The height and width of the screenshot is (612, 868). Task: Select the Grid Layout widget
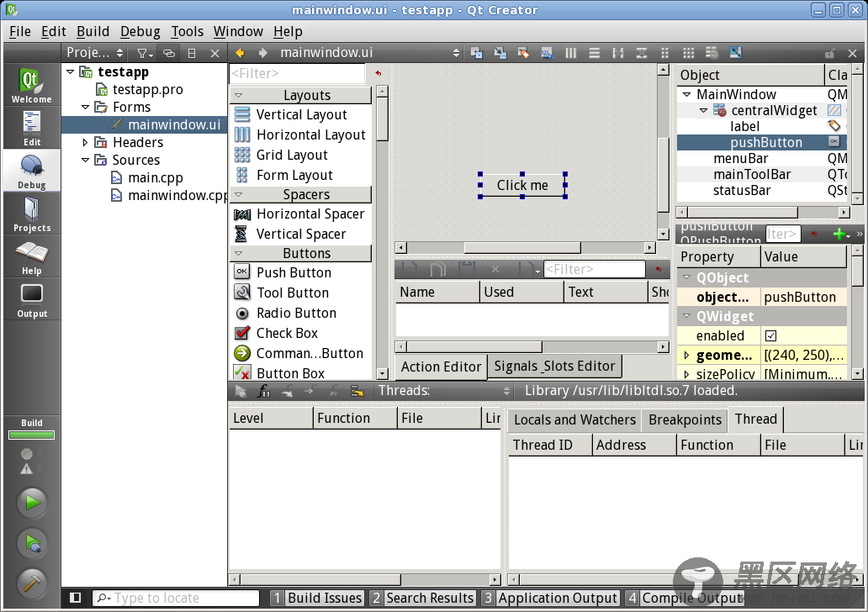[x=291, y=155]
